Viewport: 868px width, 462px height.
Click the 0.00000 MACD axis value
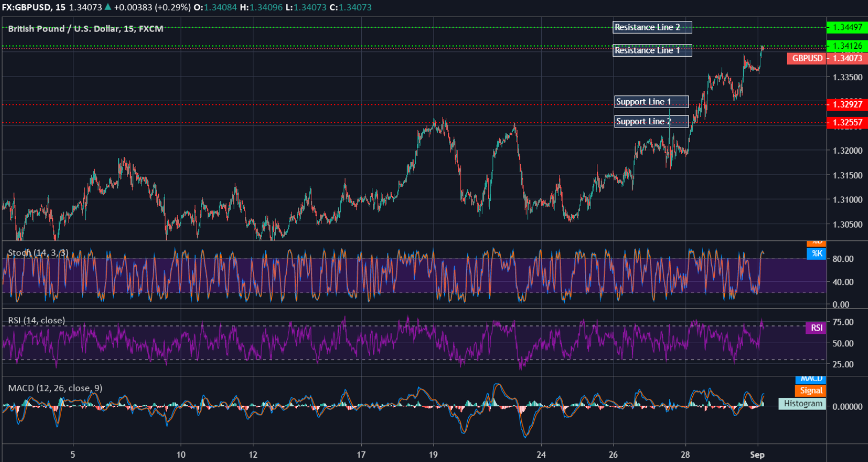click(848, 406)
